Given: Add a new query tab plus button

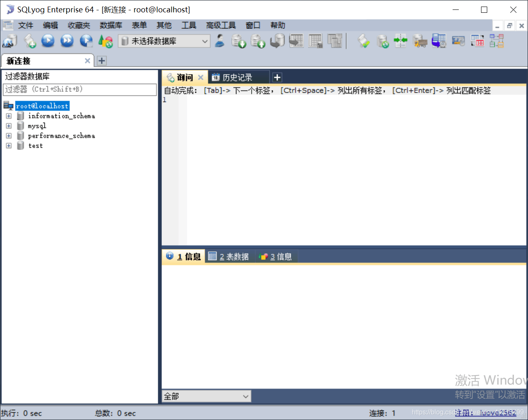Looking at the screenshot, I should click(x=277, y=77).
